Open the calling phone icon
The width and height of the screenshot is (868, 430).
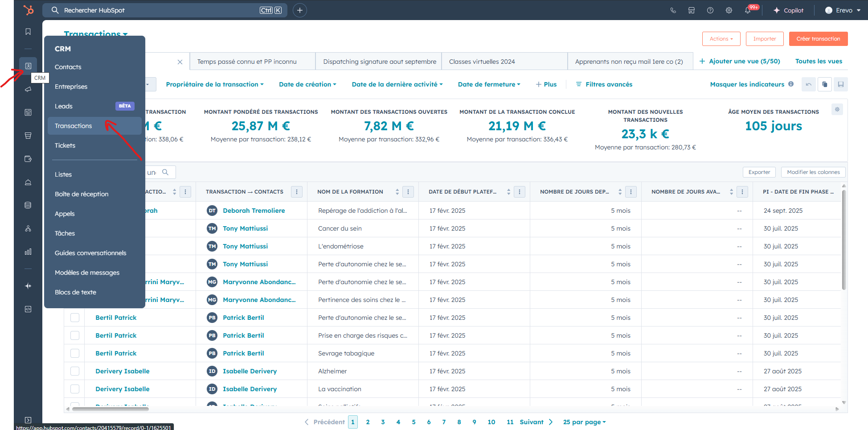(673, 10)
